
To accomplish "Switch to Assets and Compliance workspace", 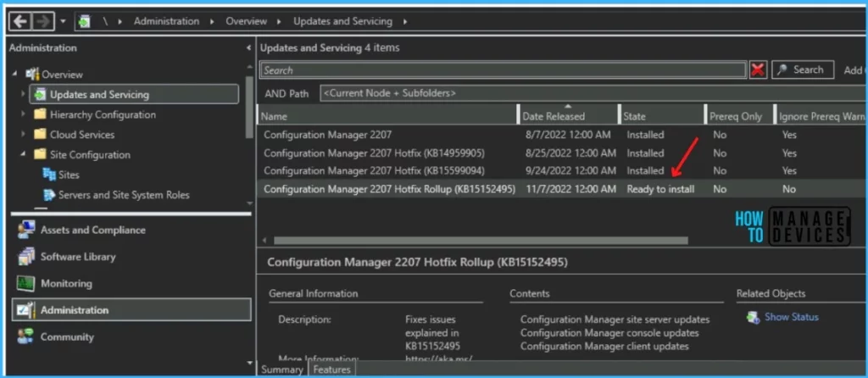I will click(x=93, y=230).
